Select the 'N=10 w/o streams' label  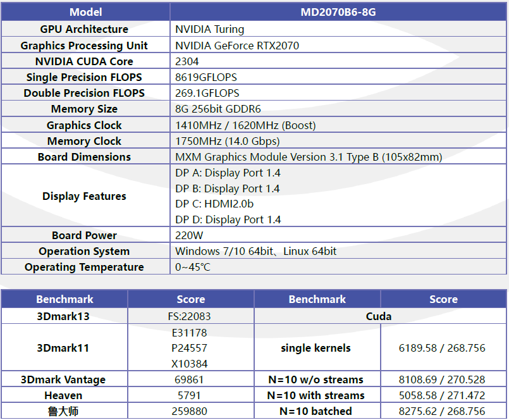click(316, 380)
